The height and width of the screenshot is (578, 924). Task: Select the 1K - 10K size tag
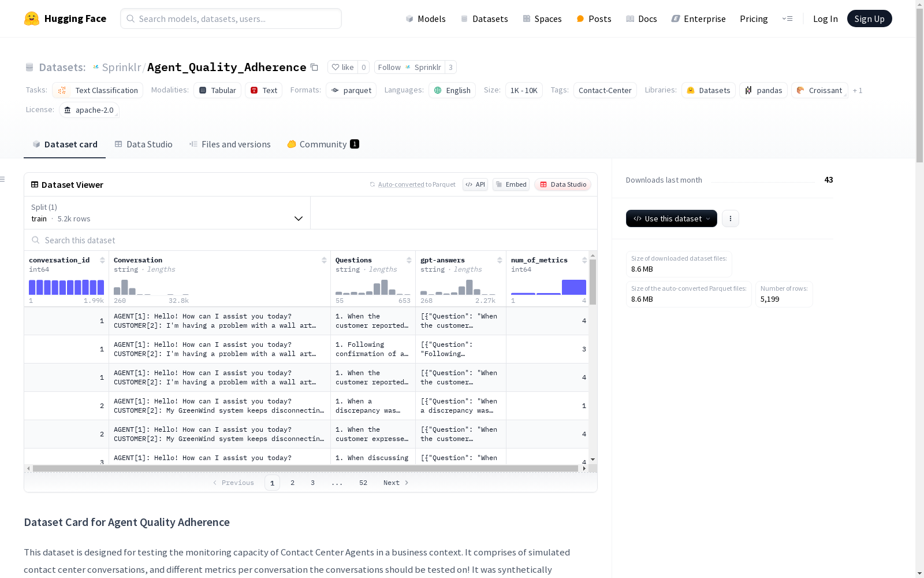point(524,90)
